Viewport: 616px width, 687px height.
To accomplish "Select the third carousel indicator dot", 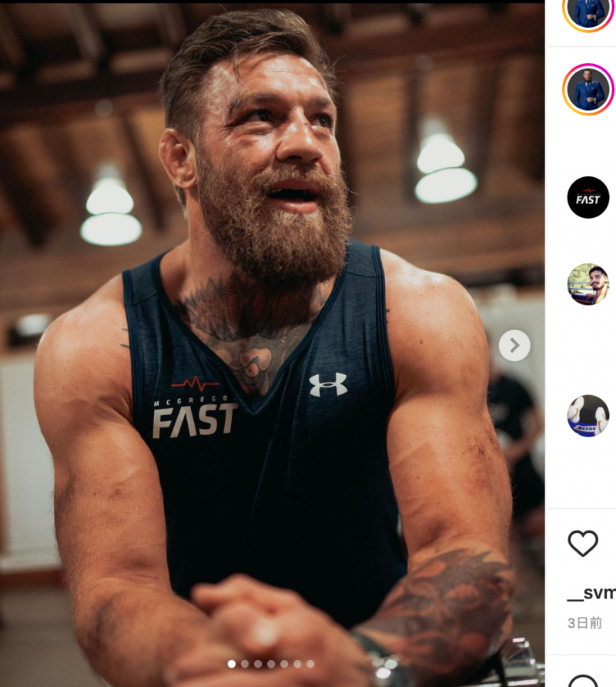I will click(258, 664).
